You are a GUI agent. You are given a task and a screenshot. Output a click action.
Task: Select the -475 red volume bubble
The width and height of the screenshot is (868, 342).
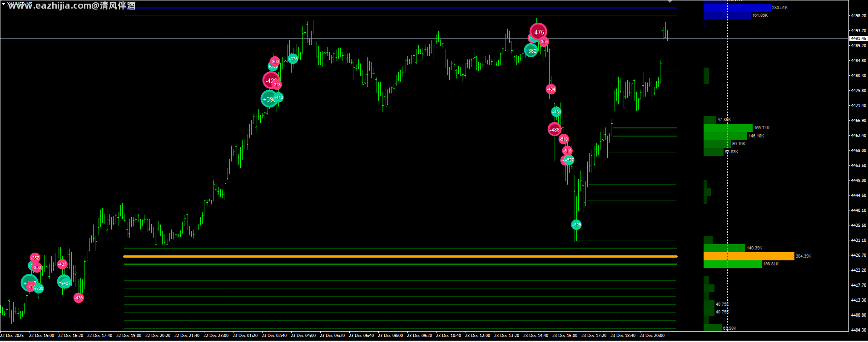click(538, 32)
